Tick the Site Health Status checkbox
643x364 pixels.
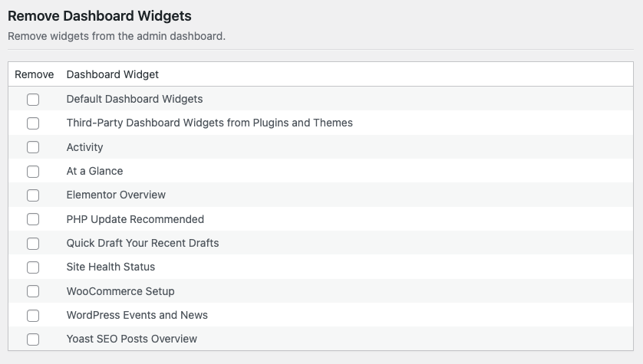coord(33,267)
